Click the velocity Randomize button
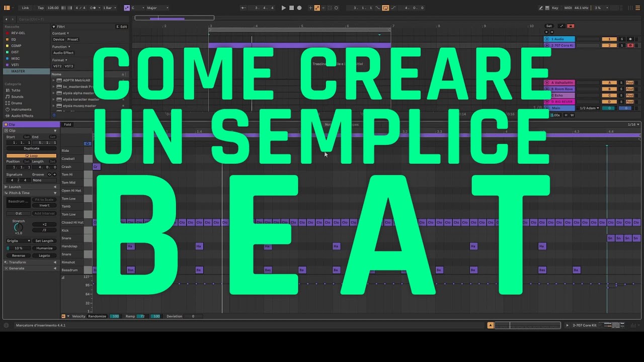Viewport: 644px width, 362px height. [97, 316]
